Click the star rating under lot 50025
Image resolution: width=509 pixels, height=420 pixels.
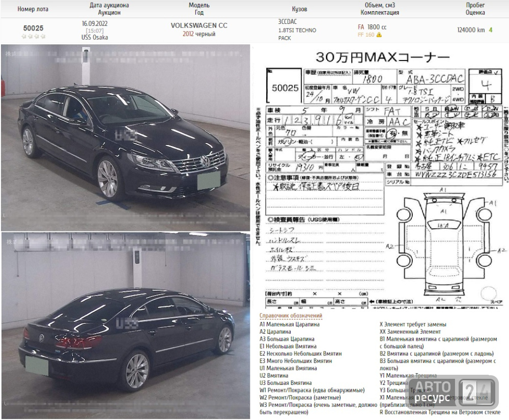(33, 36)
